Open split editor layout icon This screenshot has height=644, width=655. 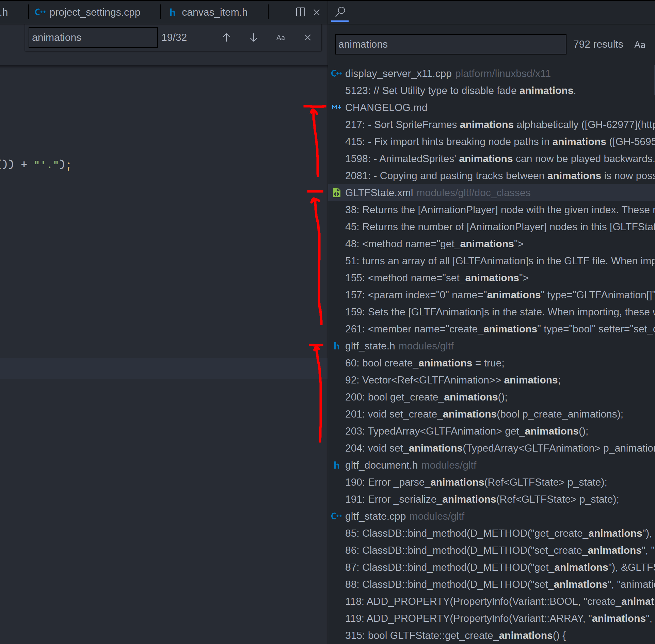tap(300, 12)
